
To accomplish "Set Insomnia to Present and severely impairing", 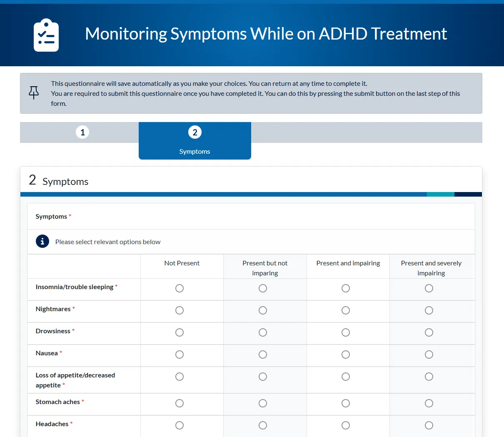I will coord(429,288).
